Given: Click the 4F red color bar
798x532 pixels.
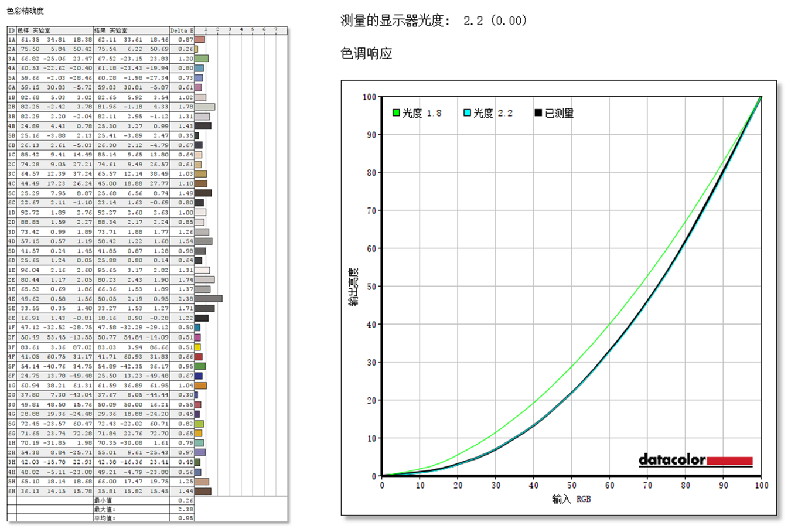Looking at the screenshot, I should click(x=199, y=356).
